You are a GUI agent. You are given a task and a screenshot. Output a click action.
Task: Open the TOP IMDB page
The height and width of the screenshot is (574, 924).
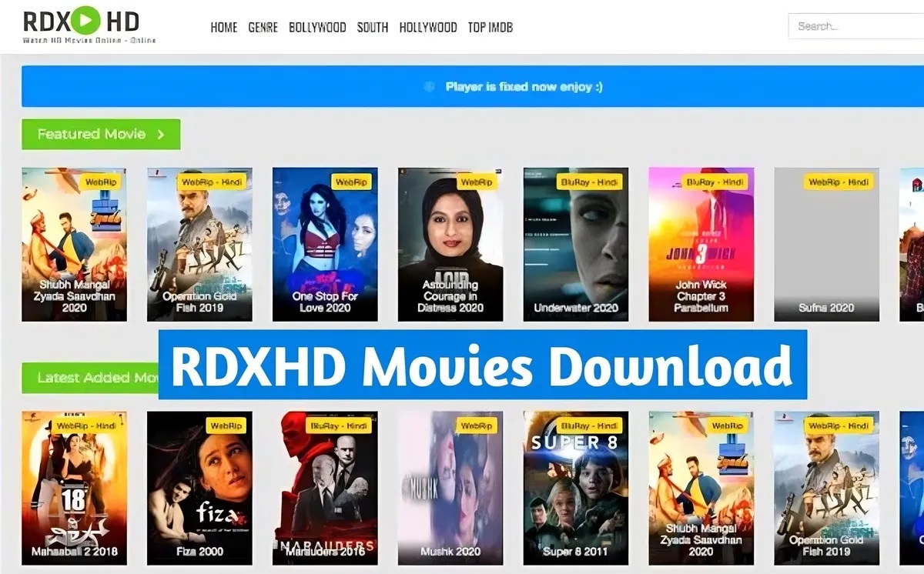pyautogui.click(x=490, y=28)
